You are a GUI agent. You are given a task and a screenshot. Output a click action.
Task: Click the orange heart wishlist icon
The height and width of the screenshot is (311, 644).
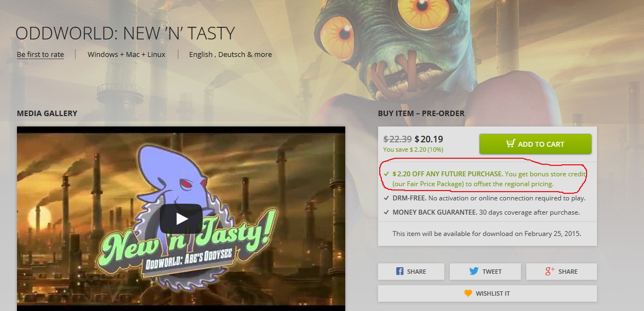pyautogui.click(x=468, y=293)
